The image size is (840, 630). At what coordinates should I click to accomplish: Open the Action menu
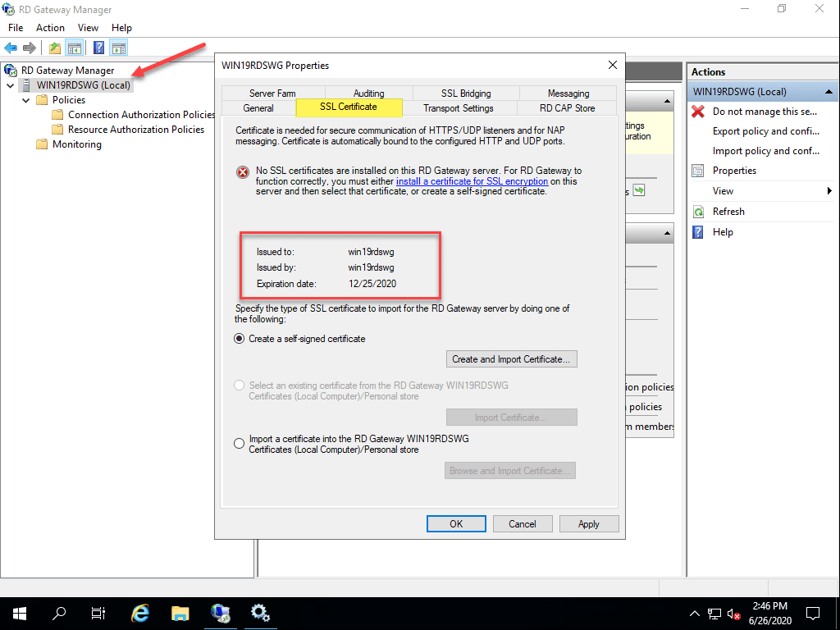[x=50, y=28]
